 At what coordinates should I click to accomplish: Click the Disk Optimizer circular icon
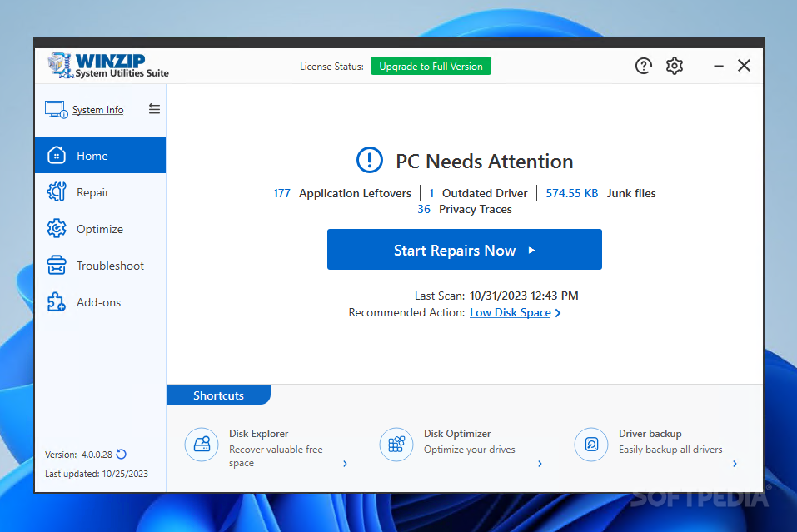tap(396, 444)
